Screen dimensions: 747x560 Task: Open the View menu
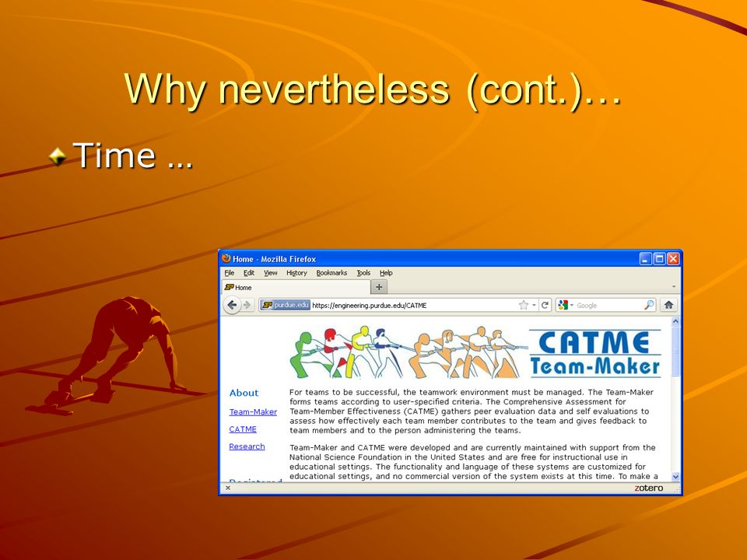click(x=270, y=273)
